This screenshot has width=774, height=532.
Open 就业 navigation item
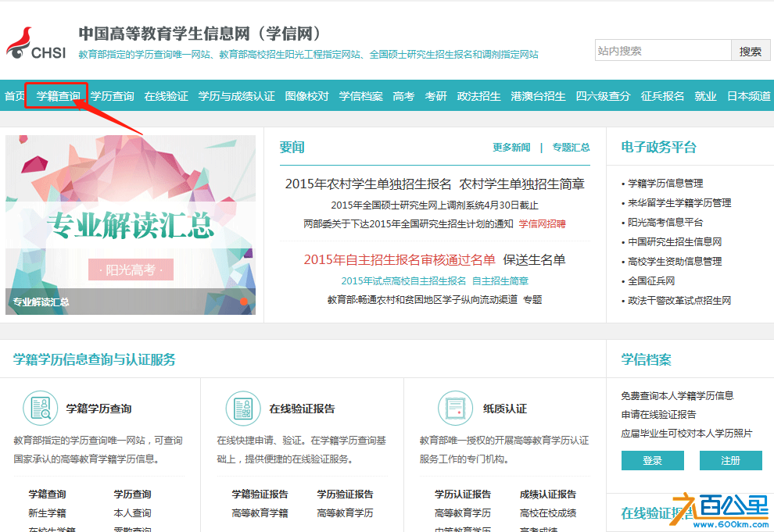coord(705,96)
